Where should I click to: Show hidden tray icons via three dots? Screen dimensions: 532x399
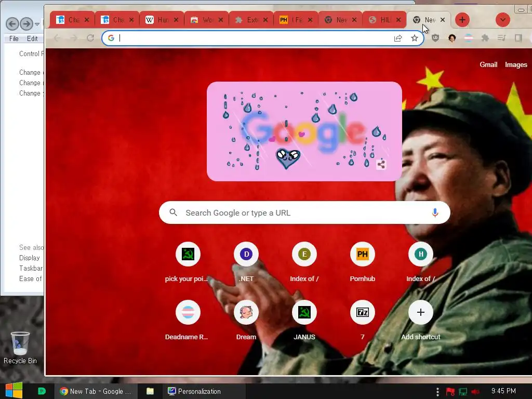click(437, 392)
